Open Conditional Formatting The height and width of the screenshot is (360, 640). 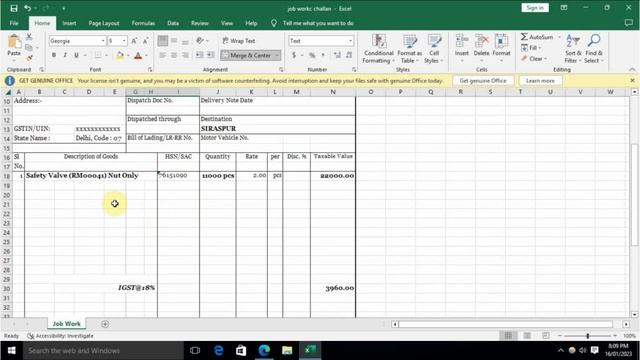point(378,49)
